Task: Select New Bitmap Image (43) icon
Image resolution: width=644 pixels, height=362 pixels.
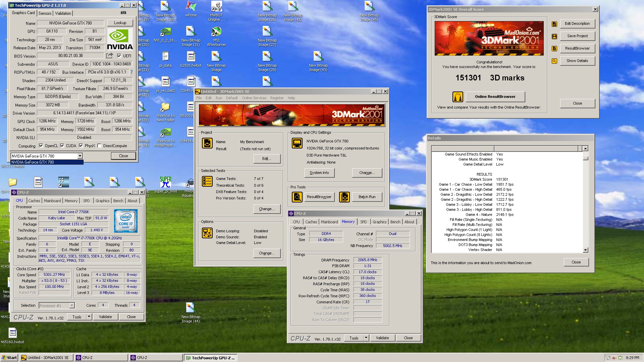Action: pyautogui.click(x=318, y=61)
